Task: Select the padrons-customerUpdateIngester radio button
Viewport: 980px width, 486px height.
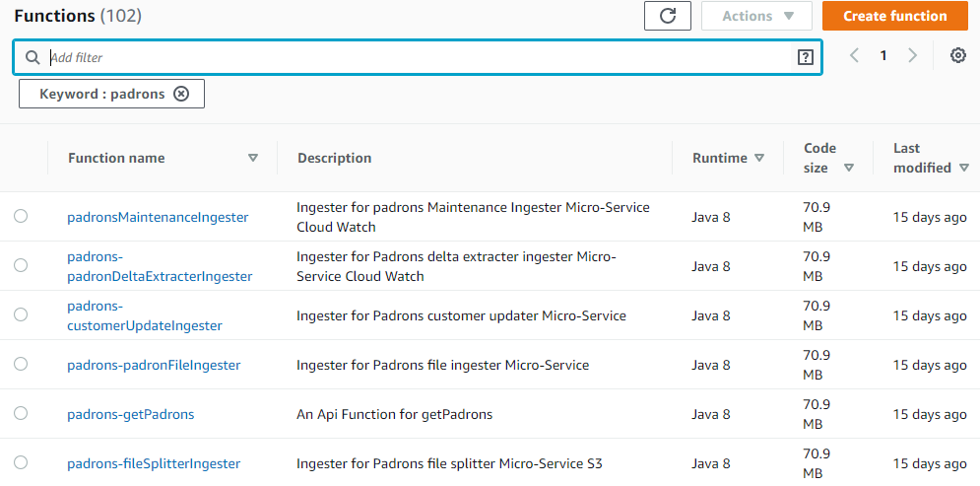Action: pyautogui.click(x=21, y=314)
